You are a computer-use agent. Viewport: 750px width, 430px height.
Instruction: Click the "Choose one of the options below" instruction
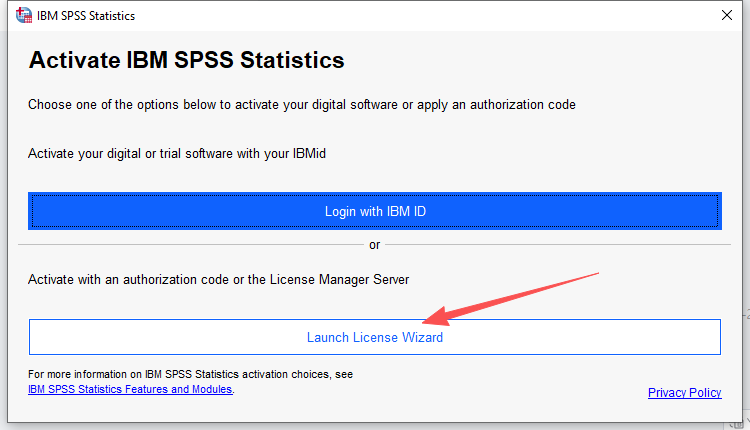301,104
